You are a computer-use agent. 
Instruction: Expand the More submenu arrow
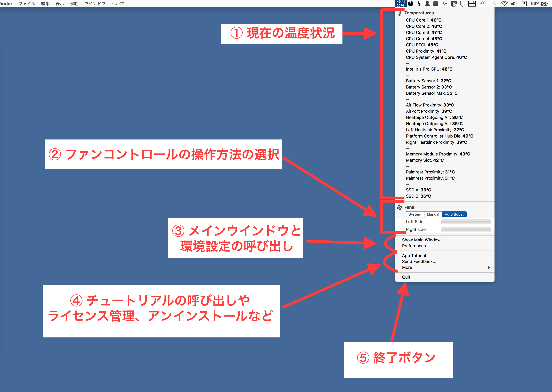click(x=489, y=267)
